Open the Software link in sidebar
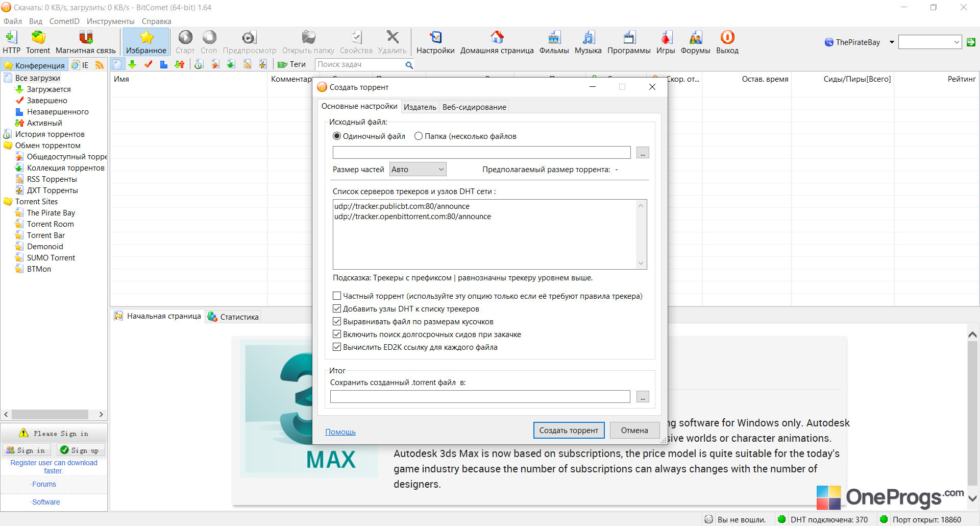The width and height of the screenshot is (980, 526). 45,502
